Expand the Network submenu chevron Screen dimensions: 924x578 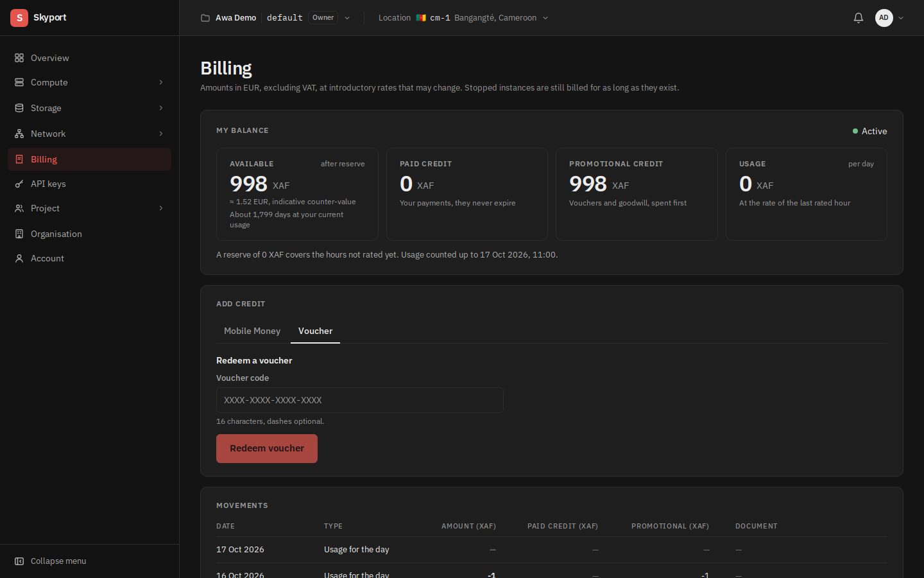(161, 134)
